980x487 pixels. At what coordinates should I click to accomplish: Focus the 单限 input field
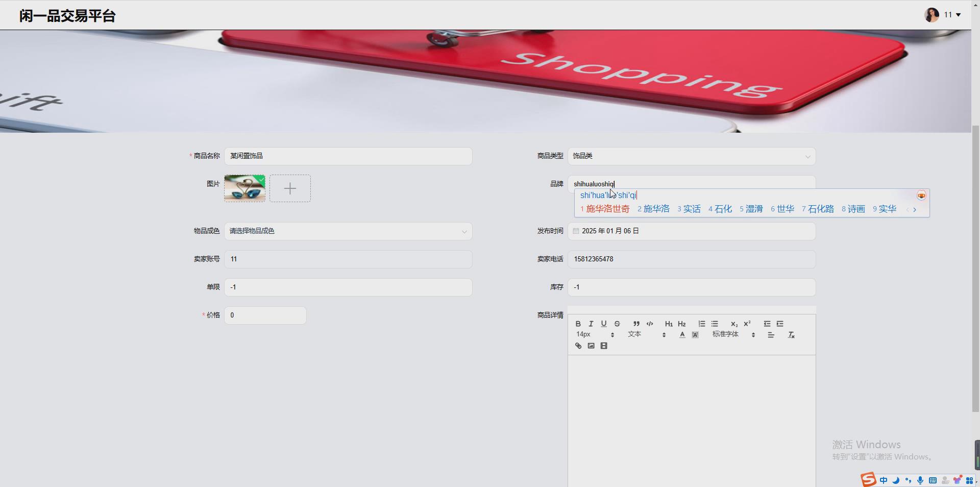point(348,287)
